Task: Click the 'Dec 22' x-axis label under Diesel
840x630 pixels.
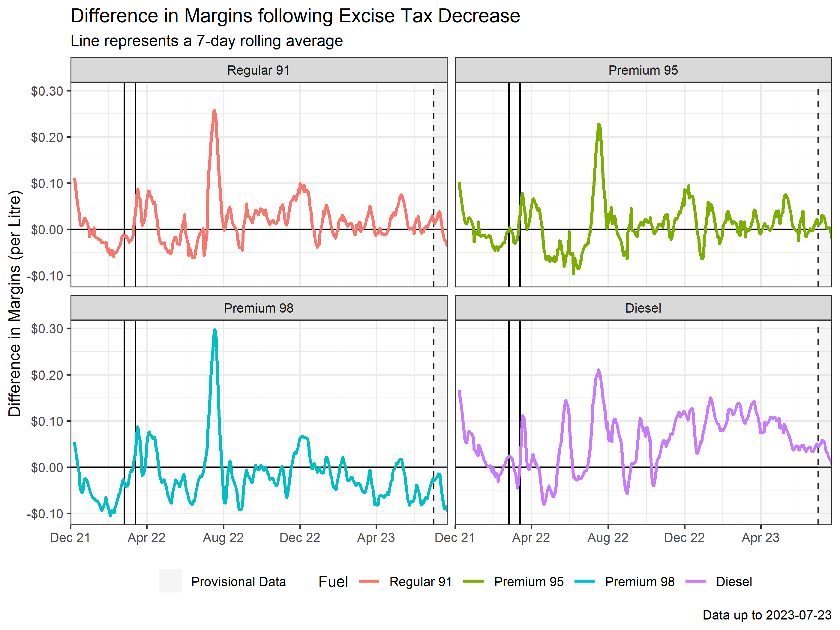Action: point(685,538)
